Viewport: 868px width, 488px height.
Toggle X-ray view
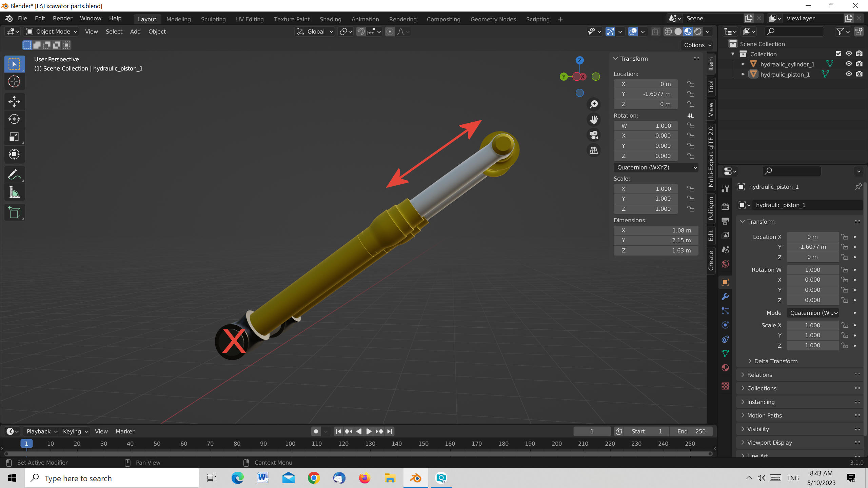655,32
